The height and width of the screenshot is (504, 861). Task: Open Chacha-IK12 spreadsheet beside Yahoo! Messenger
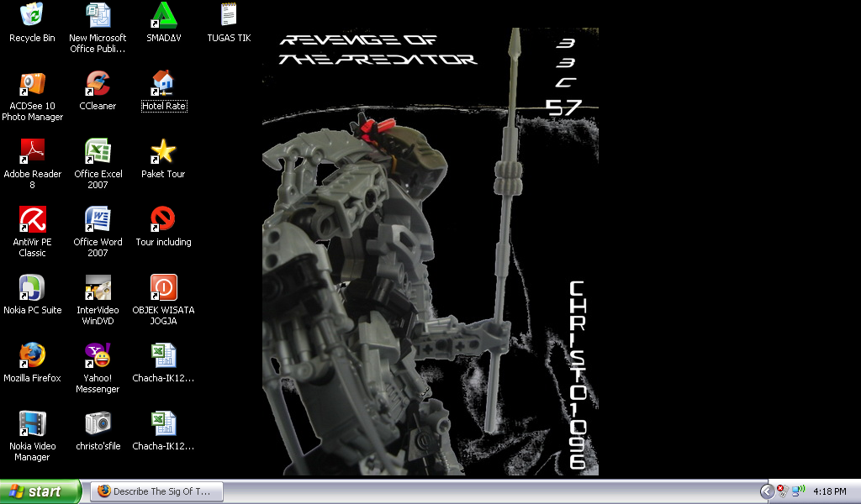pyautogui.click(x=164, y=356)
